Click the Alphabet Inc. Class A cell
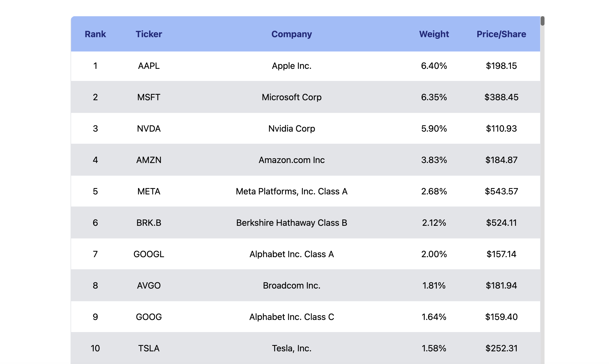 click(292, 254)
